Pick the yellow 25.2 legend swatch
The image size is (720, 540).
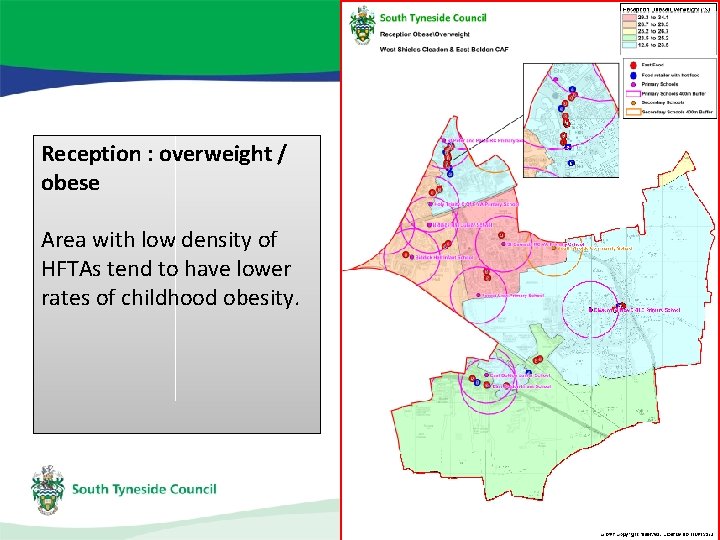(629, 31)
